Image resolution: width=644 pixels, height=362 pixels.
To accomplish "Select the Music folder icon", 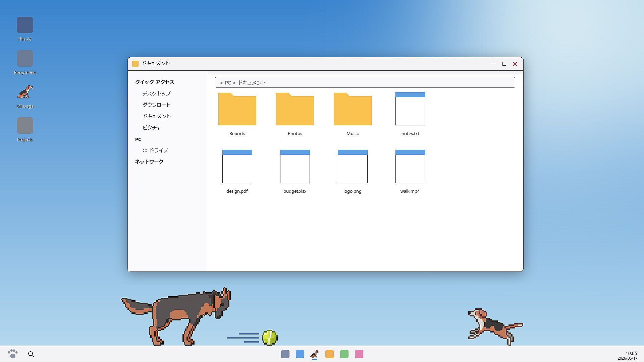I will tap(353, 109).
